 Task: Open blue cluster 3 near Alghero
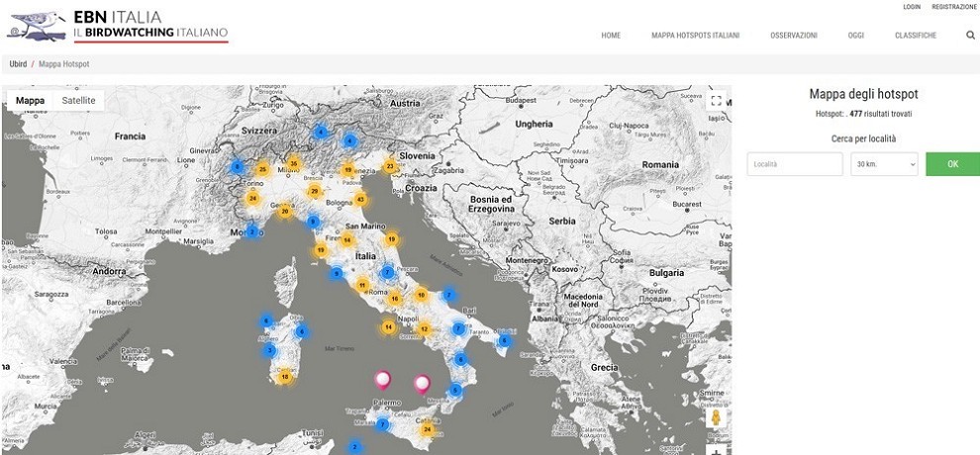[269, 350]
